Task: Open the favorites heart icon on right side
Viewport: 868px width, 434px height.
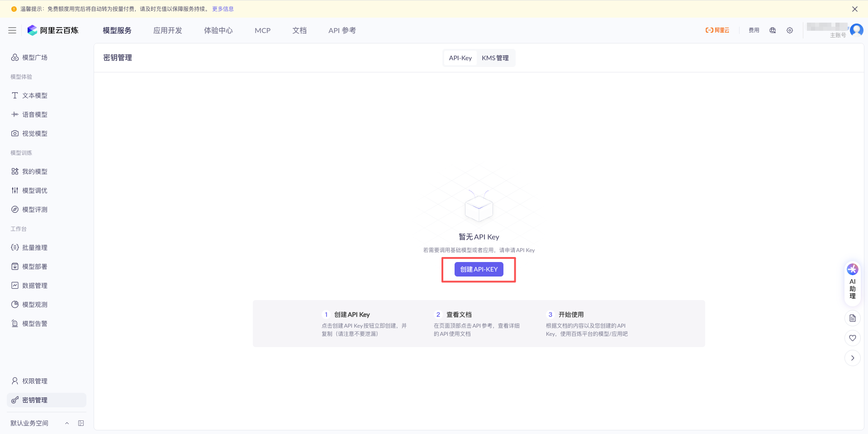Action: (852, 338)
